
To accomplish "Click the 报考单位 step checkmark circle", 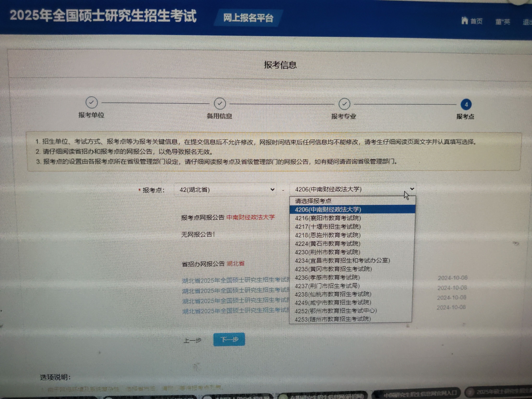I will click(x=91, y=102).
